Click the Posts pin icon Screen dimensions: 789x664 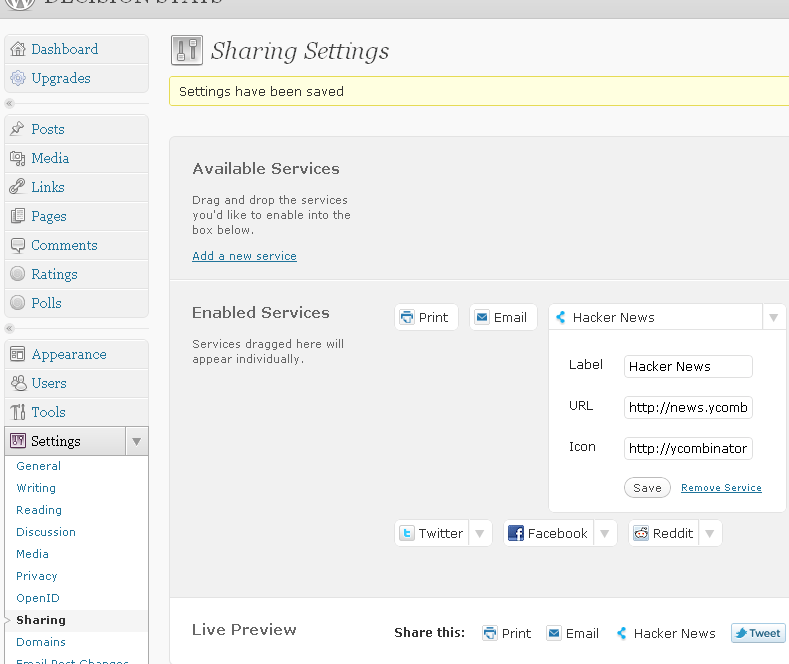[x=18, y=129]
